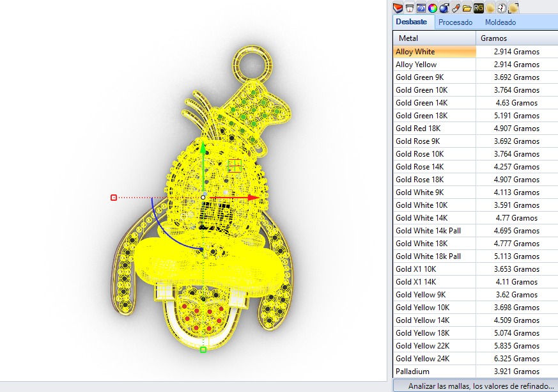Click the red X-axis gumball arrow
The image size is (558, 392).
point(253,197)
